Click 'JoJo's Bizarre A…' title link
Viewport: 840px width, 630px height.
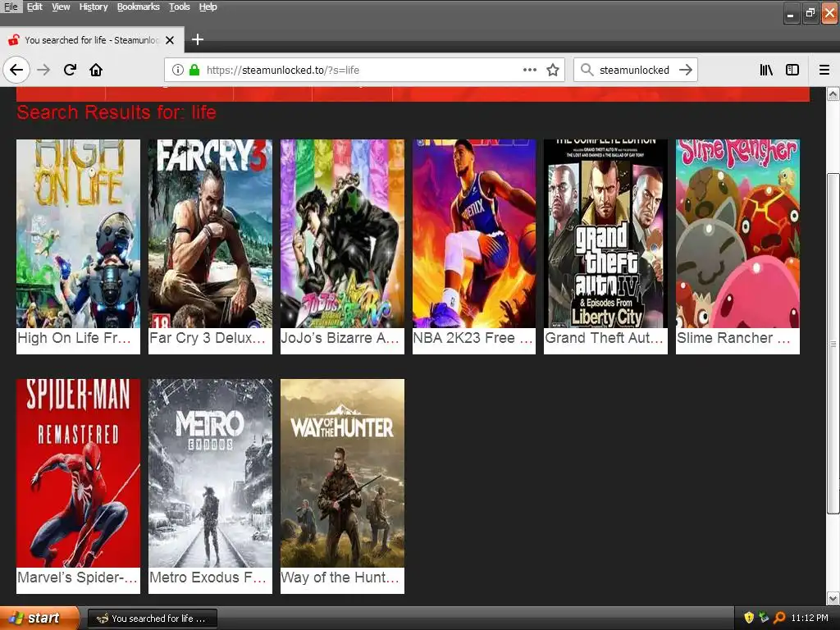tap(340, 338)
